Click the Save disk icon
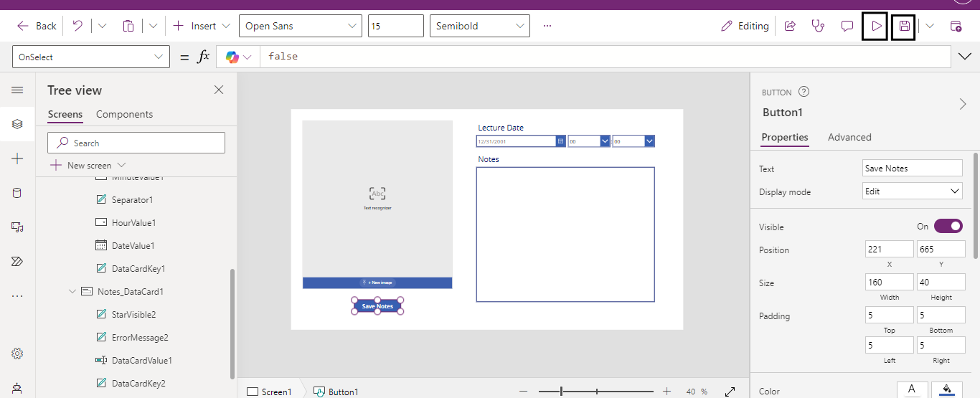980x398 pixels. pyautogui.click(x=904, y=27)
